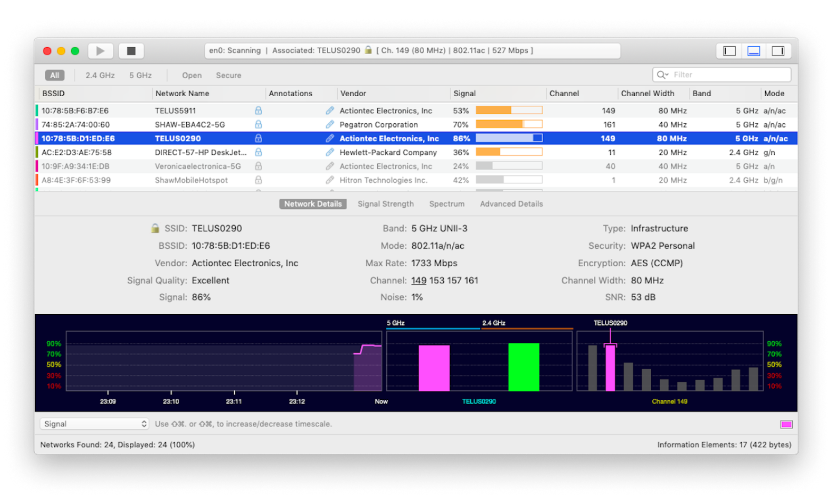Sort by the Signal column header

click(x=497, y=93)
